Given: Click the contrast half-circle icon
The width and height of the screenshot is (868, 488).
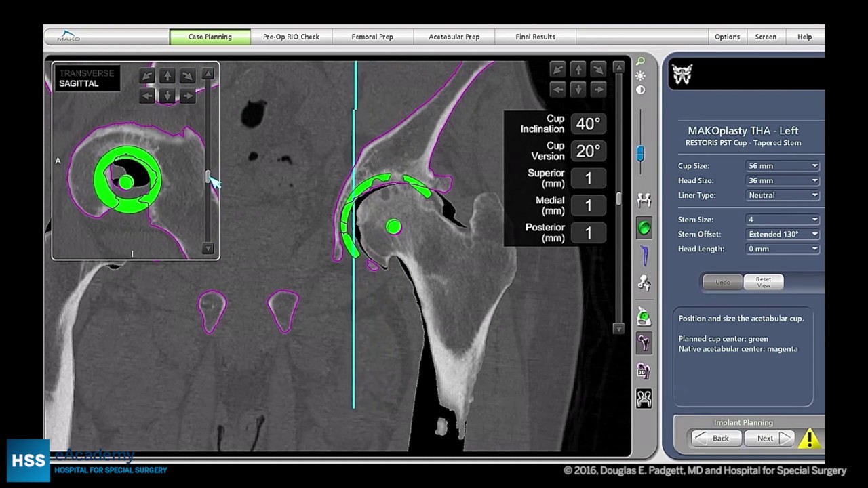Looking at the screenshot, I should [640, 90].
